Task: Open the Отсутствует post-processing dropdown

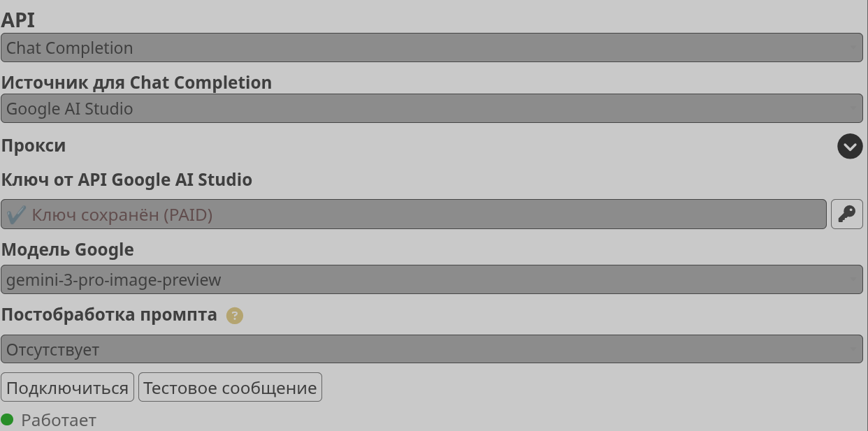Action: (431, 349)
